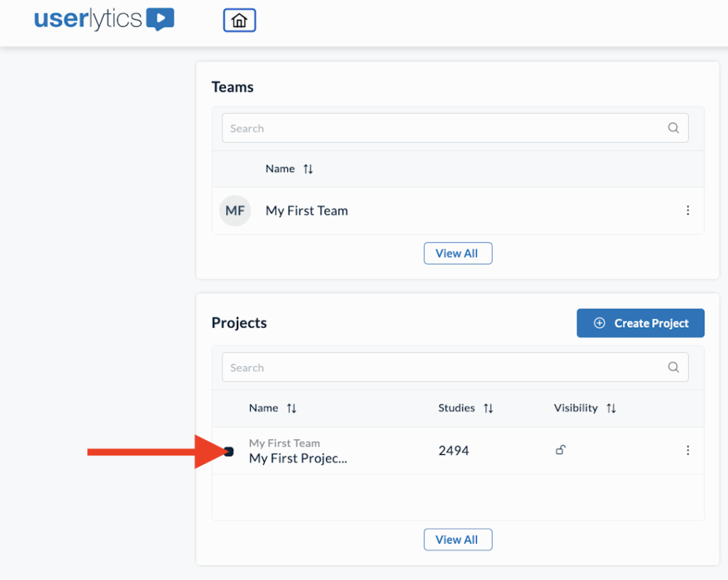Click the MF avatar for My First Team
This screenshot has width=728, height=580.
(235, 210)
